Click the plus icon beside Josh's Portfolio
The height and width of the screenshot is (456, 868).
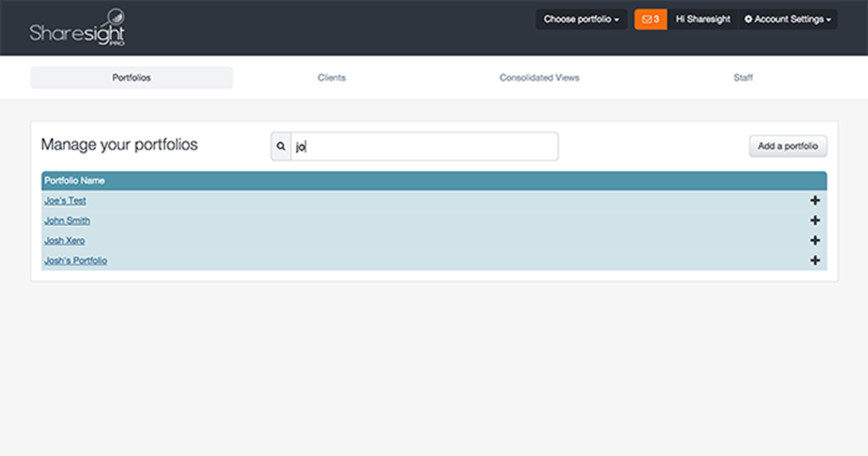[815, 260]
